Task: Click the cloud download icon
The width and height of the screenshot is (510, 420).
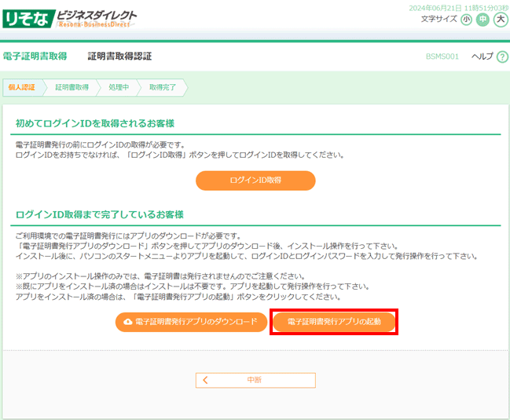Action: click(x=128, y=322)
